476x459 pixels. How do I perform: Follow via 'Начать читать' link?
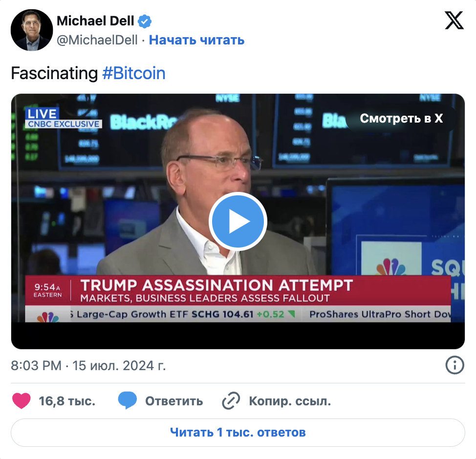[x=196, y=40]
